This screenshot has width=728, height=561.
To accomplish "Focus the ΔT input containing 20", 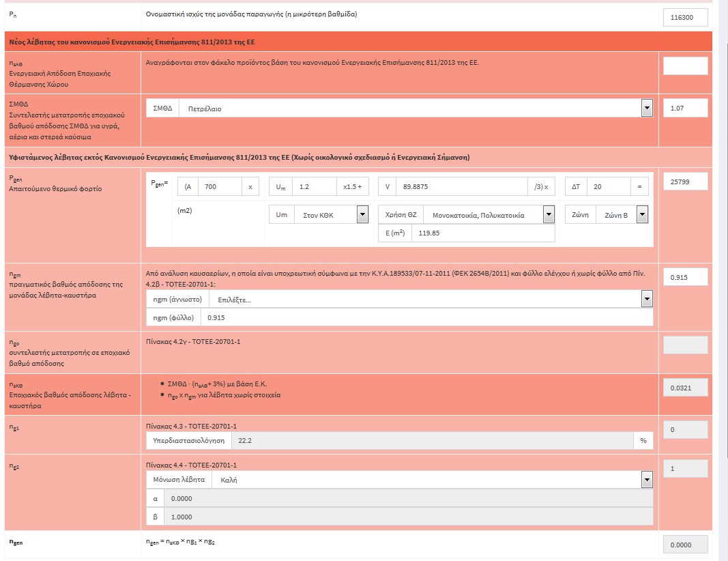I will [609, 187].
